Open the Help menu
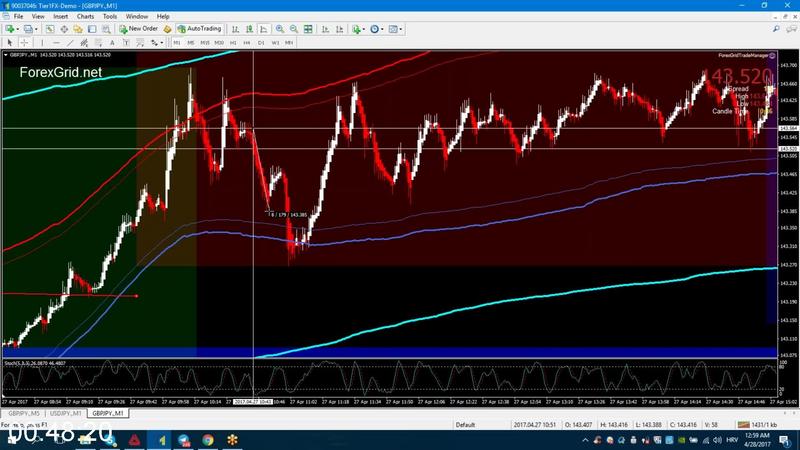Viewport: 800px width, 450px height. (163, 16)
